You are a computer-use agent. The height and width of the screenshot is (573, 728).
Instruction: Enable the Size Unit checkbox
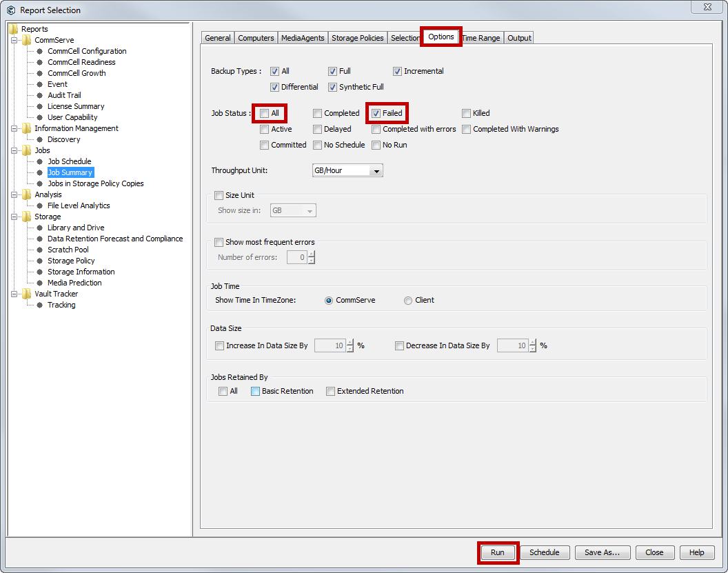click(219, 196)
